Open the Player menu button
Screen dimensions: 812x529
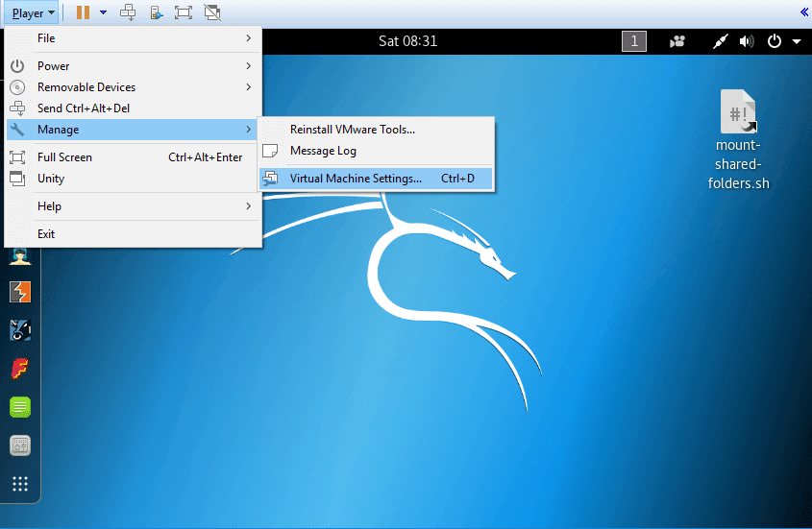pyautogui.click(x=32, y=12)
